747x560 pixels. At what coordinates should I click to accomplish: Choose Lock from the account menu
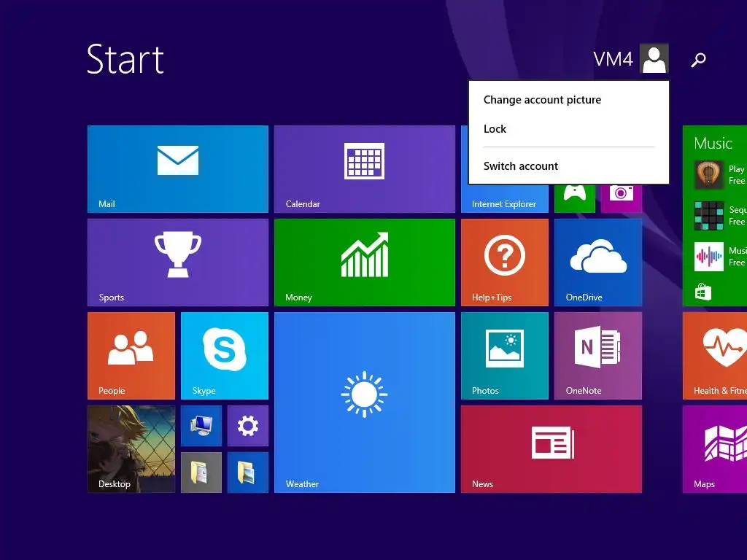pos(495,129)
